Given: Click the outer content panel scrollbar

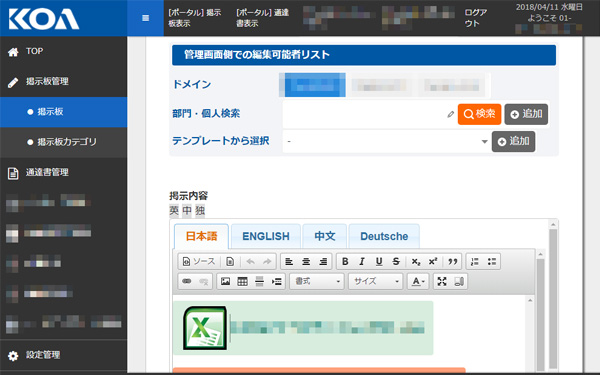Looking at the screenshot, I should tap(553, 298).
